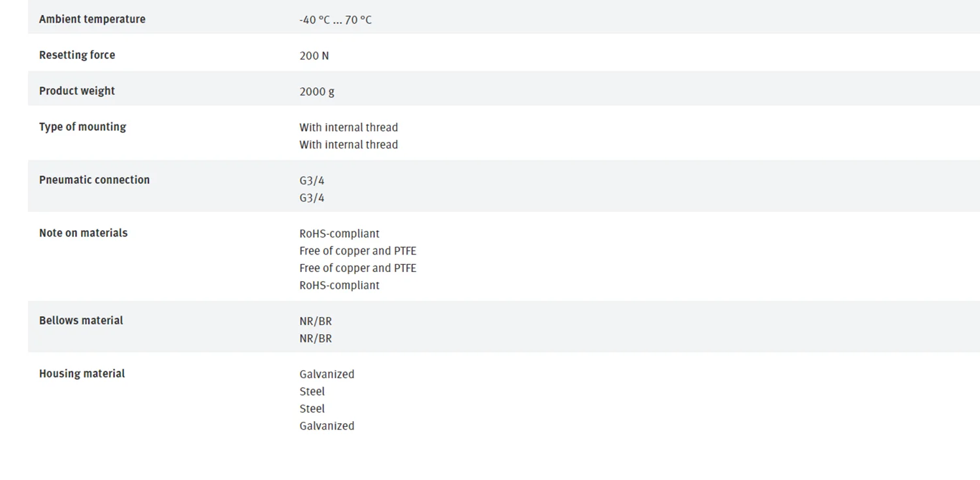Screen dimensions: 980x480
Task: Select first Free of copper and PTFE
Action: coord(357,250)
